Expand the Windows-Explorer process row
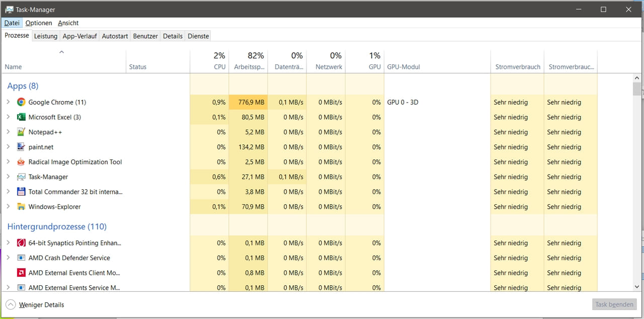Viewport: 644px width, 319px height. tap(9, 206)
